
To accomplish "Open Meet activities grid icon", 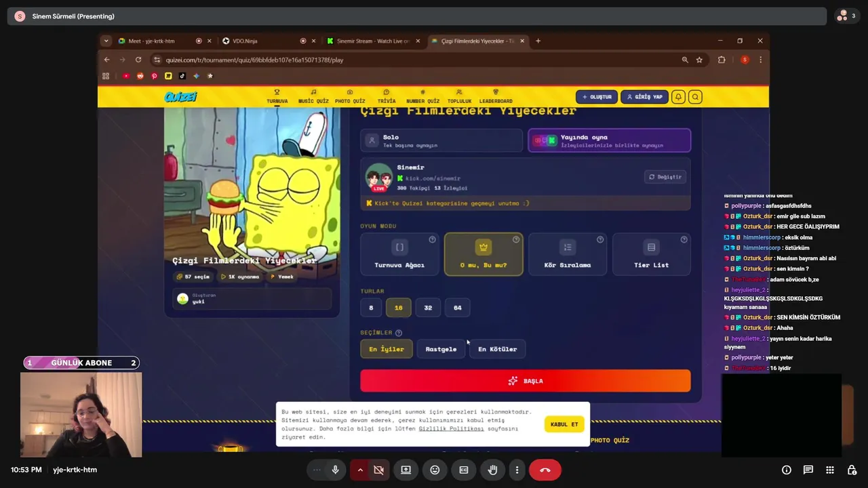I will 830,470.
